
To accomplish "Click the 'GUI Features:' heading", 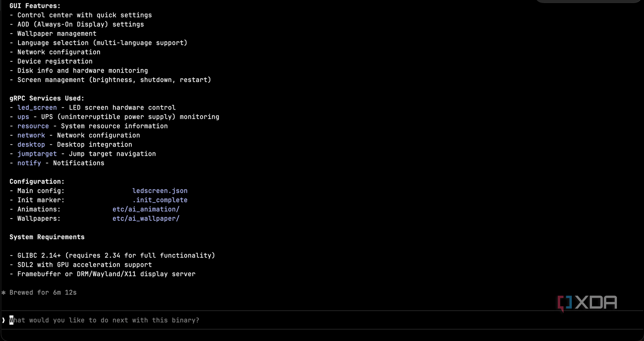I will coord(35,6).
